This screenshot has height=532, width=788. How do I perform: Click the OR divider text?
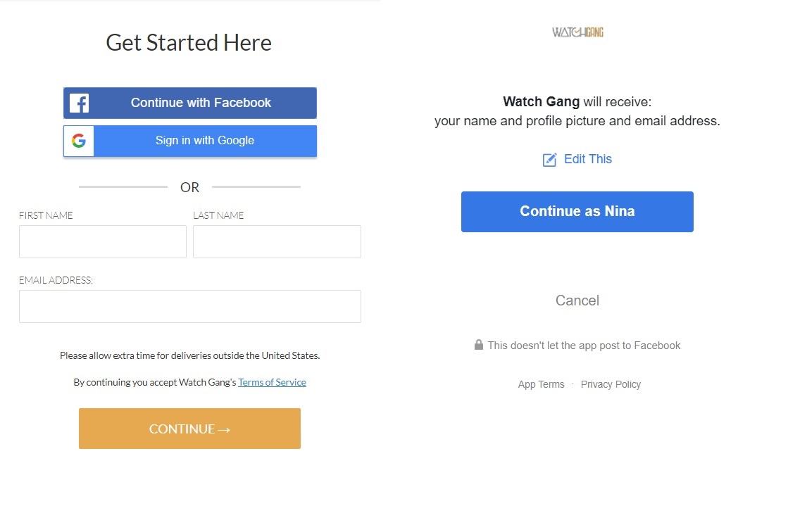tap(189, 187)
